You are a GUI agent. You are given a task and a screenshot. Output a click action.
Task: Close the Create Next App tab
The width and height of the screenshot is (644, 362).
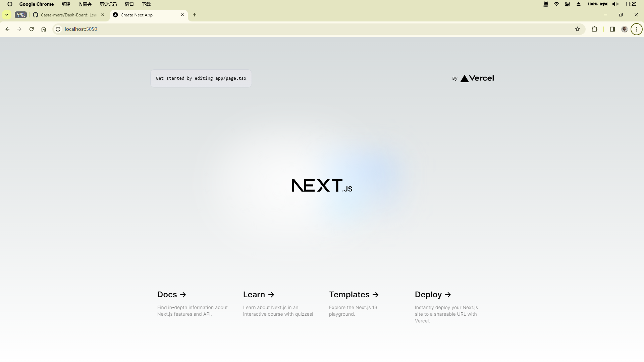[x=182, y=15]
